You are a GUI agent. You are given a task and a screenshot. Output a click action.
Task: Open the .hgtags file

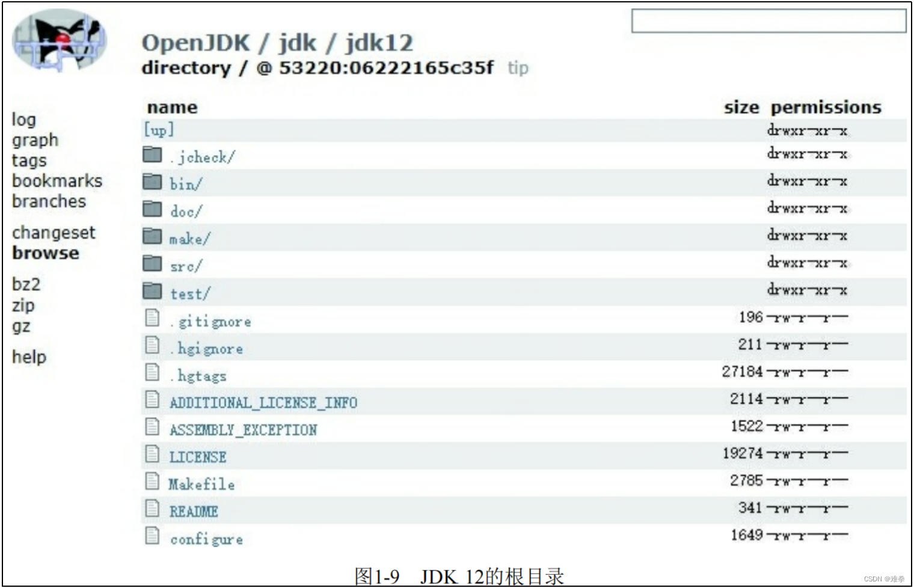click(198, 375)
